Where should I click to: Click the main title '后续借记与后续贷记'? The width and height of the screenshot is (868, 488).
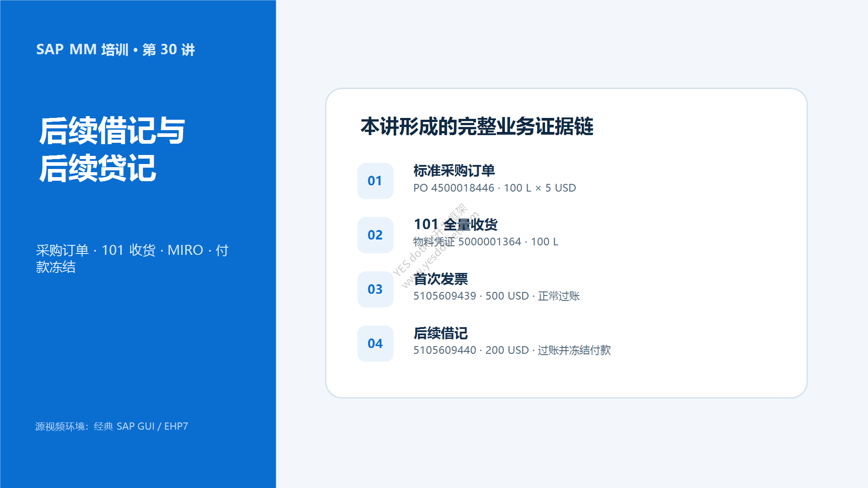coord(112,150)
